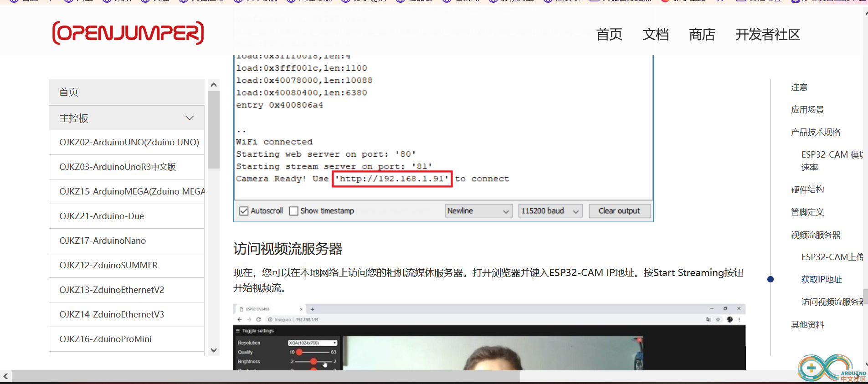Jump to 注意 in the page outline

click(799, 87)
